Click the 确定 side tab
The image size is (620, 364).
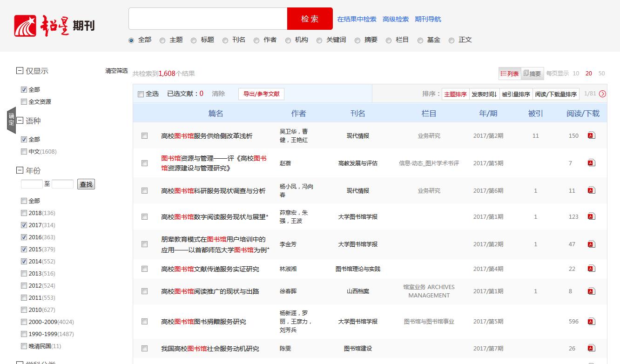point(11,120)
